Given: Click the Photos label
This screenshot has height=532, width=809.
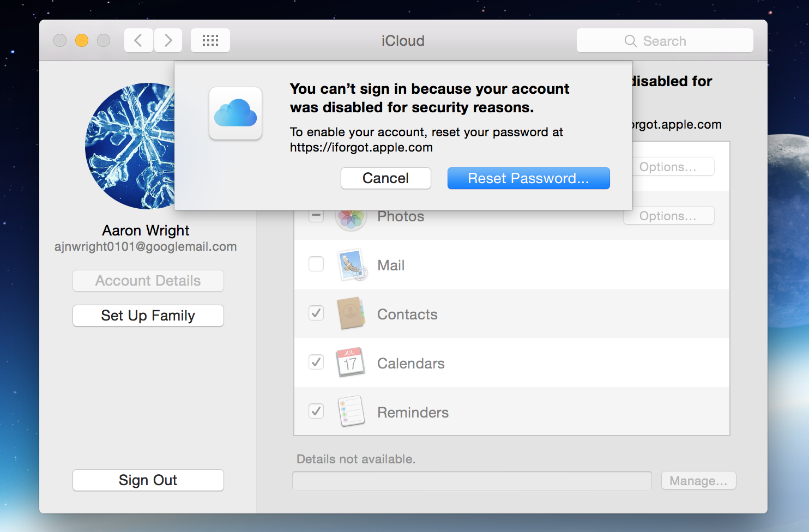Looking at the screenshot, I should click(401, 217).
